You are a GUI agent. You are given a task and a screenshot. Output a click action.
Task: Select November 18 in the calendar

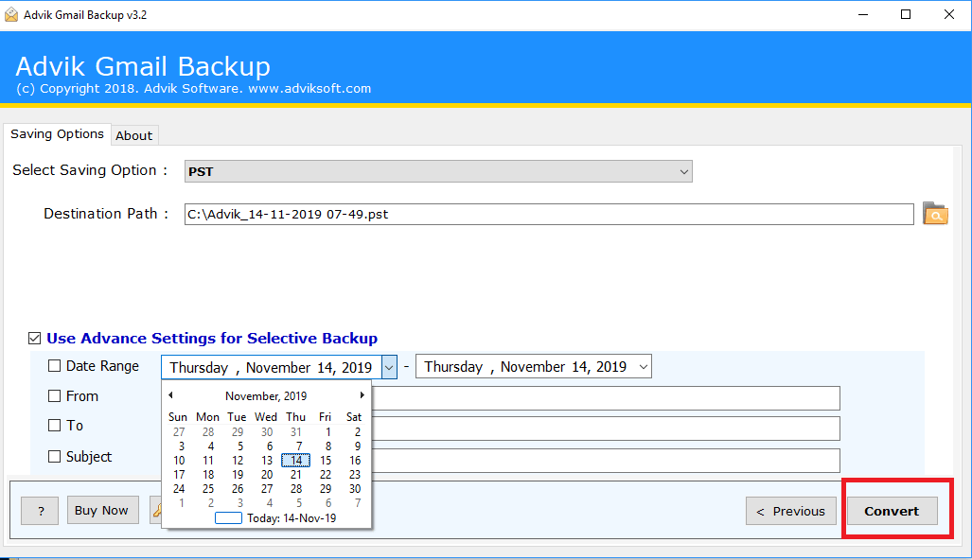(208, 475)
